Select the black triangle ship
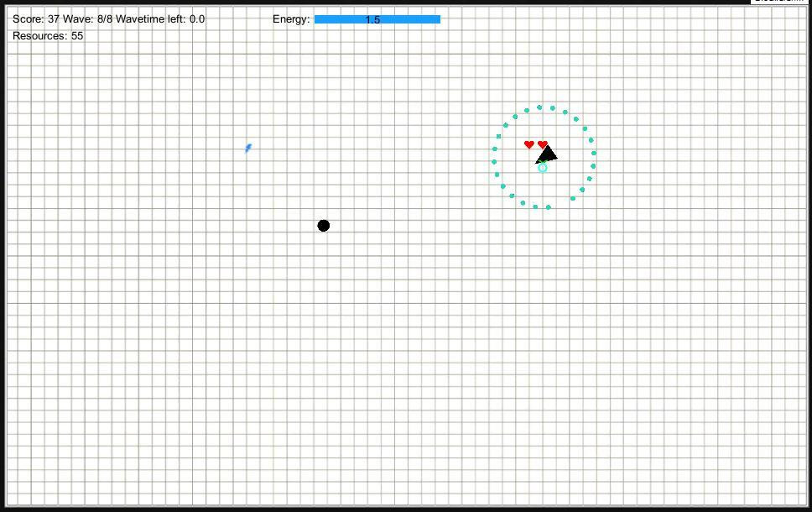The image size is (812, 512). click(546, 155)
